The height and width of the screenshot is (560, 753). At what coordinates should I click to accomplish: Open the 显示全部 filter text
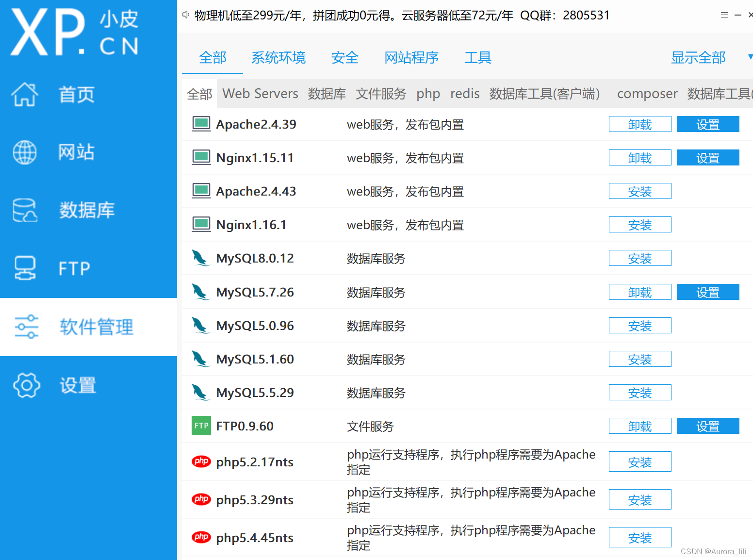(x=698, y=58)
